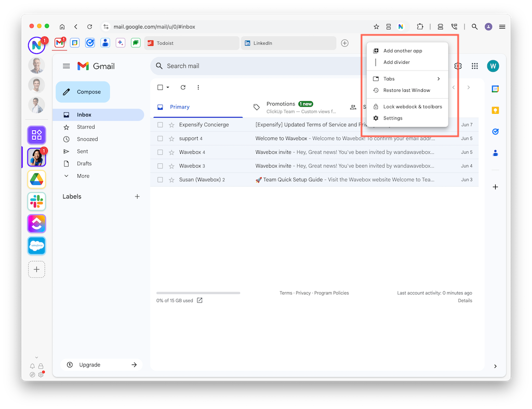The image size is (532, 409).
Task: Star the support Welcome to Wavebox email
Action: (x=171, y=138)
